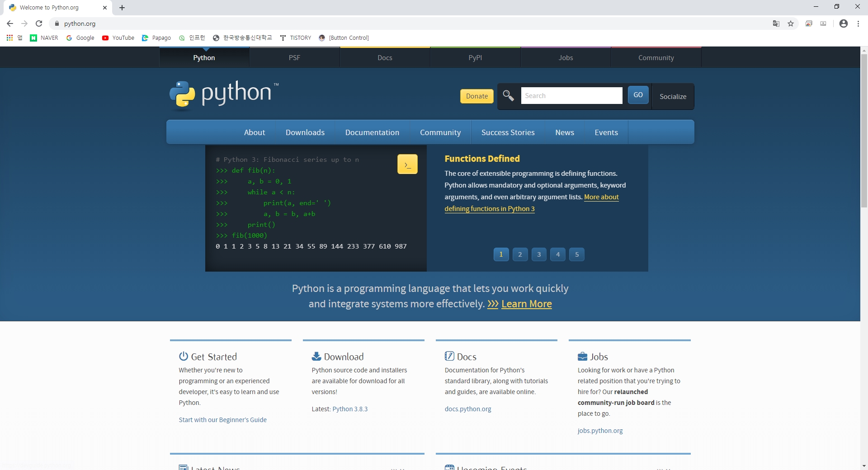Click the Jobs section briefcase icon
Image resolution: width=868 pixels, height=470 pixels.
point(582,356)
